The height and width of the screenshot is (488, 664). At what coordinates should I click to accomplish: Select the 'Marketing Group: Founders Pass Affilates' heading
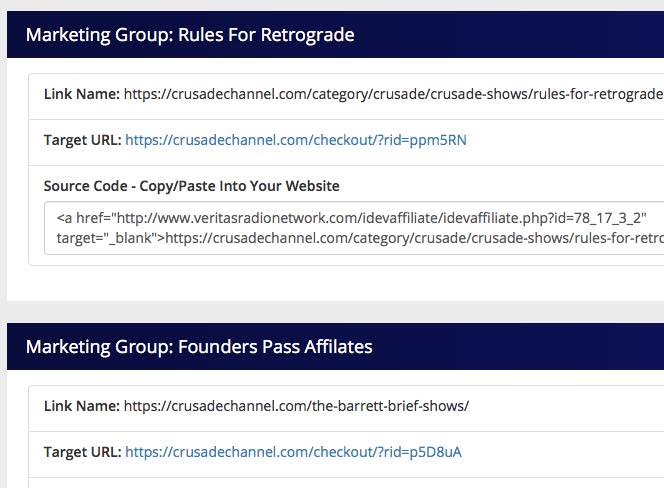[199, 347]
